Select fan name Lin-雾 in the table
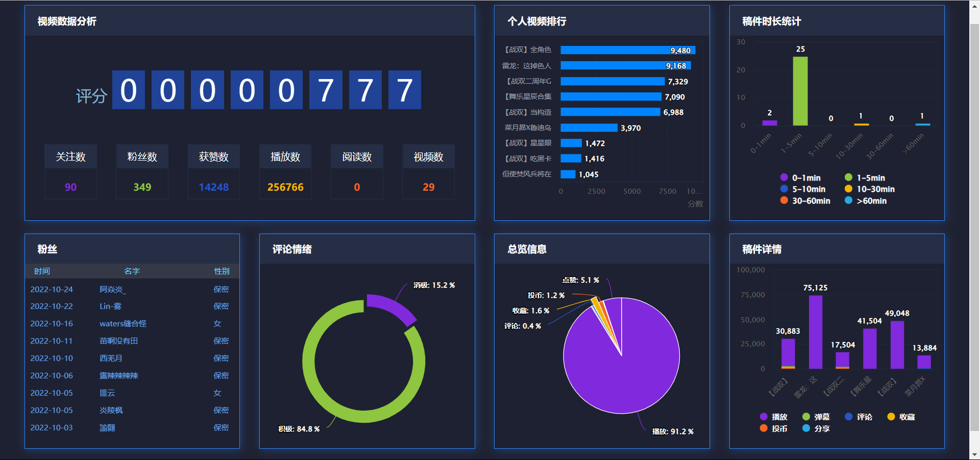 coord(111,306)
